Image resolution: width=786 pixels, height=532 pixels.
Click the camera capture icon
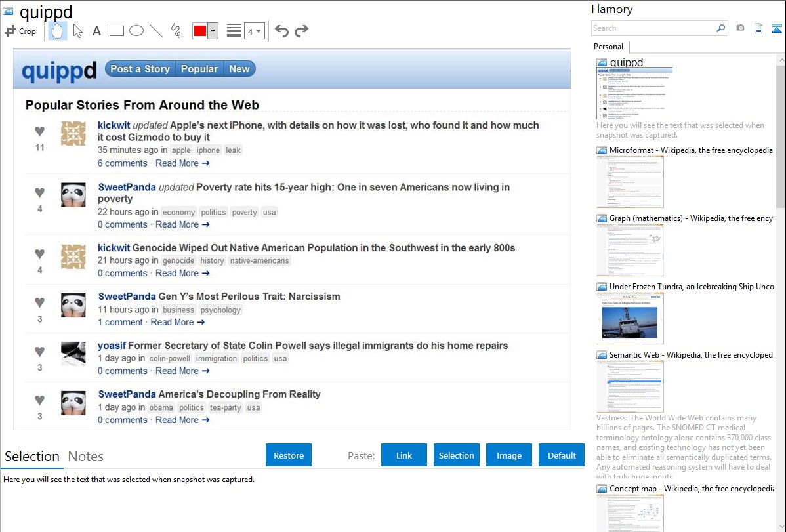[x=740, y=28]
